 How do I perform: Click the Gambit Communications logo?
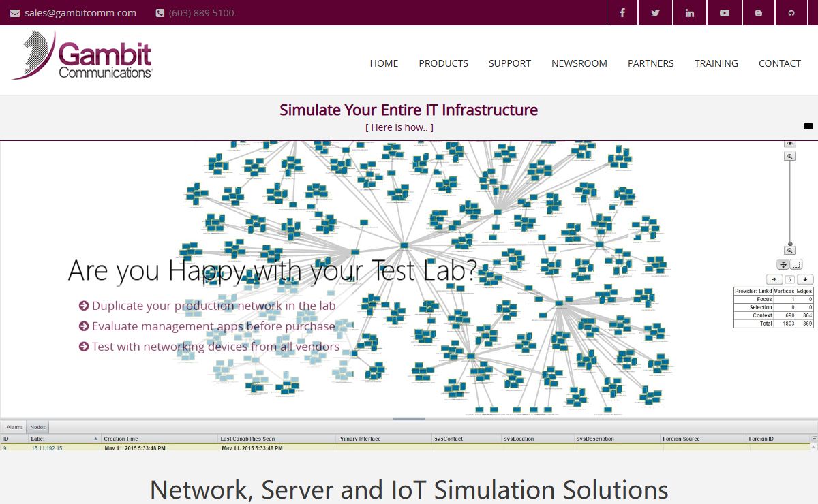[82, 57]
